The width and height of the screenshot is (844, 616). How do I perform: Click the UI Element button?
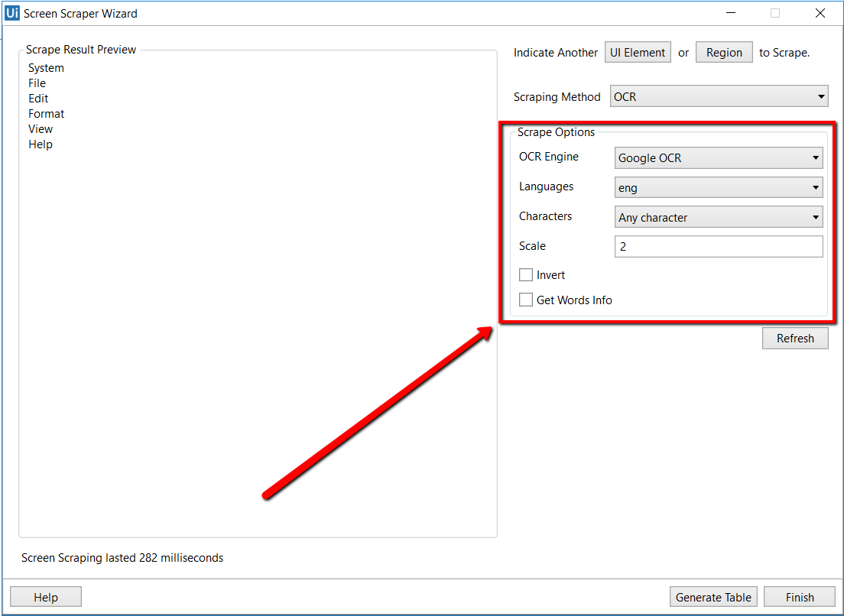[x=638, y=52]
